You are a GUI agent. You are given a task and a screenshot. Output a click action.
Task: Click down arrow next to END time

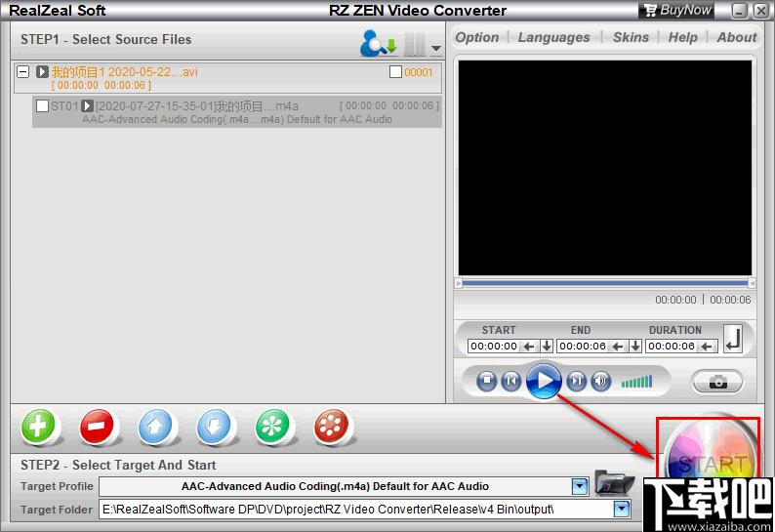point(635,346)
